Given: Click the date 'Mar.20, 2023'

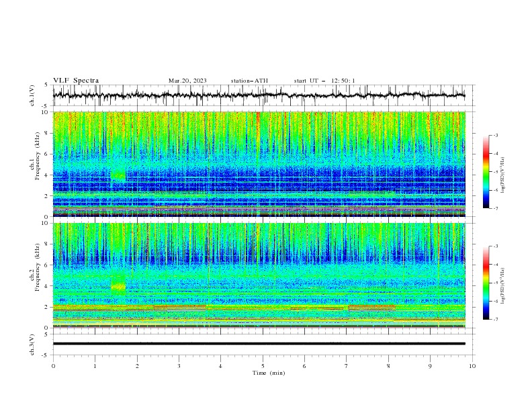Looking at the screenshot, I should 187,81.
